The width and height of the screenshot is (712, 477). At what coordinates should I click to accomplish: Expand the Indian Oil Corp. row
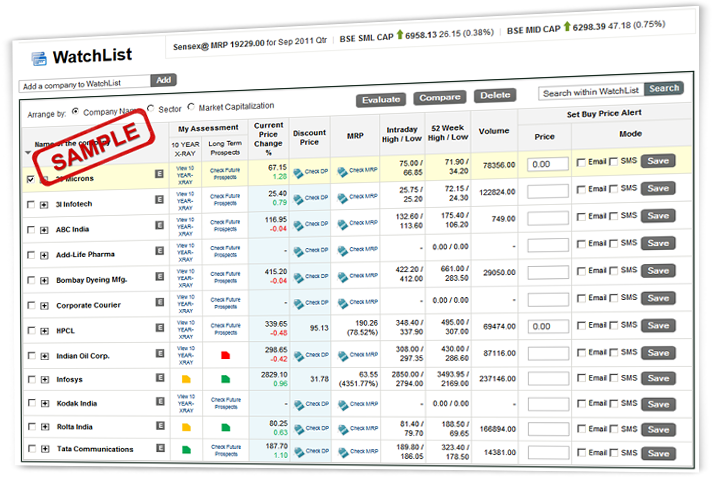click(44, 356)
